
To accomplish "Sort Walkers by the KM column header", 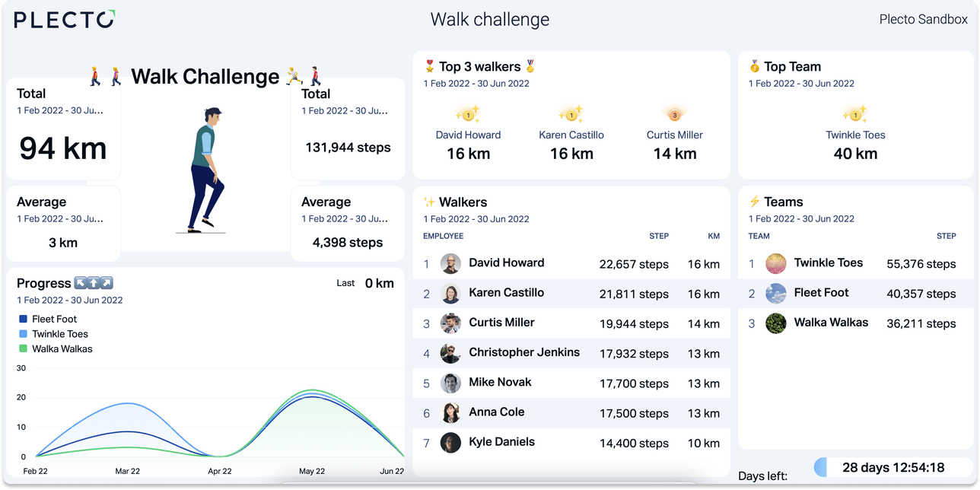I will click(714, 236).
